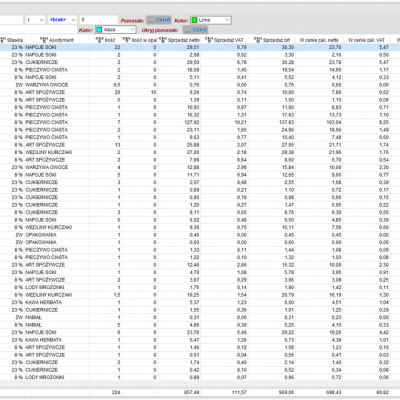Click the purchase value 103,04
400x400 pixels.
pyautogui.click(x=334, y=122)
